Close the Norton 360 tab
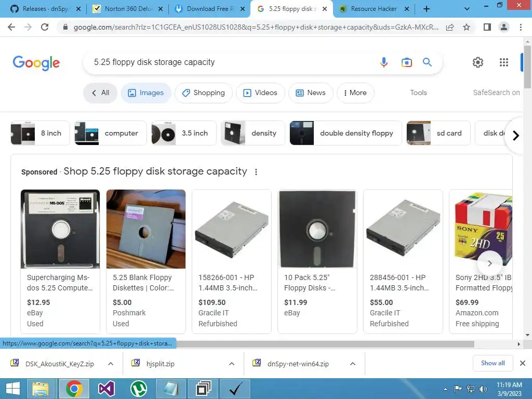The image size is (532, 399). click(x=161, y=9)
